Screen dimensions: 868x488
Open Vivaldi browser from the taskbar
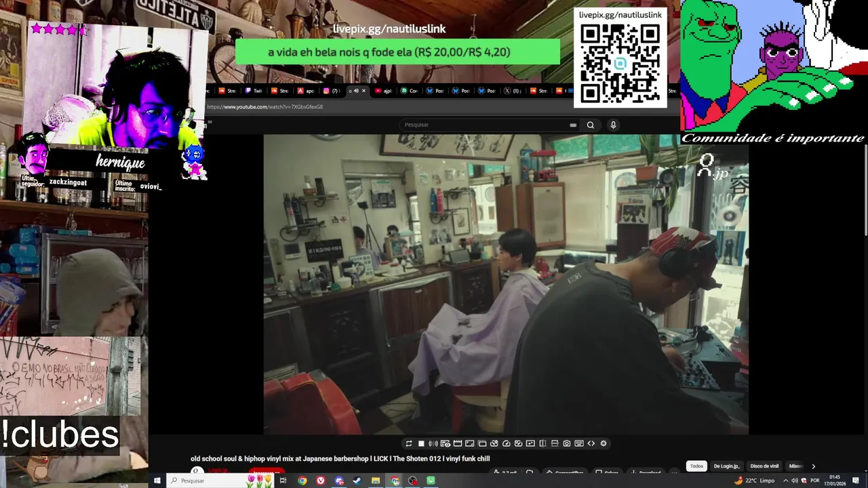tap(321, 481)
